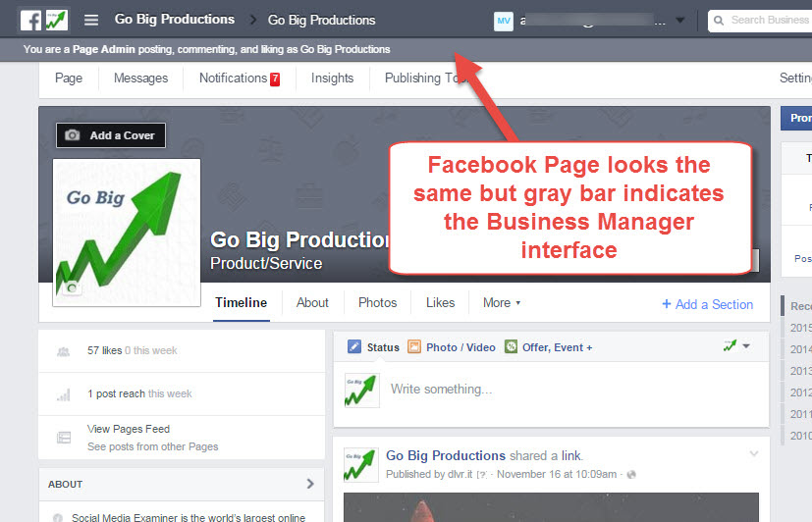The image size is (812, 522).
Task: Click the 57 likes text
Action: point(105,350)
